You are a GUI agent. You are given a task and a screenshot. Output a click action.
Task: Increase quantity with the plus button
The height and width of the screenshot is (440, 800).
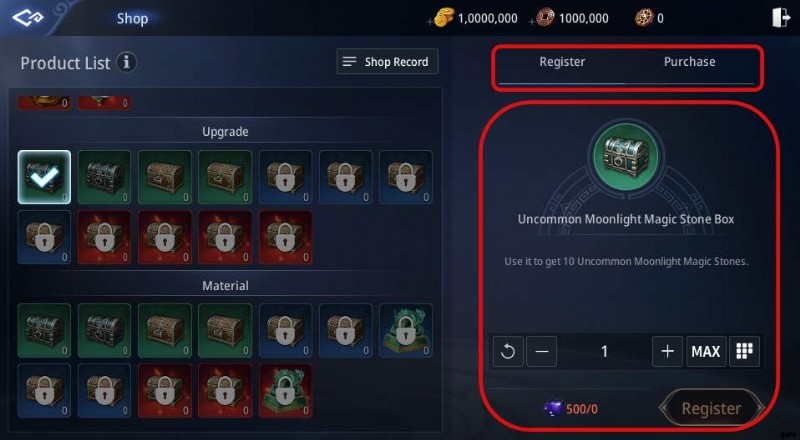[x=667, y=351]
